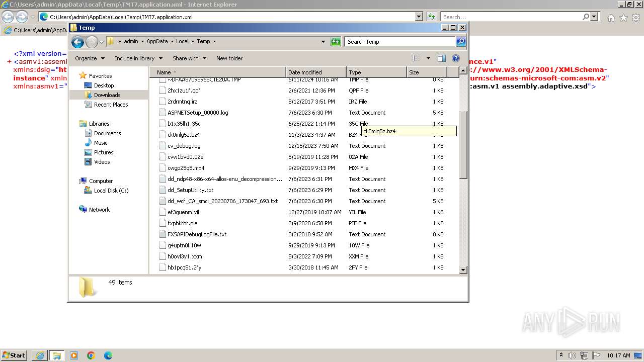Click the Local breadcrumb segment

(182, 42)
